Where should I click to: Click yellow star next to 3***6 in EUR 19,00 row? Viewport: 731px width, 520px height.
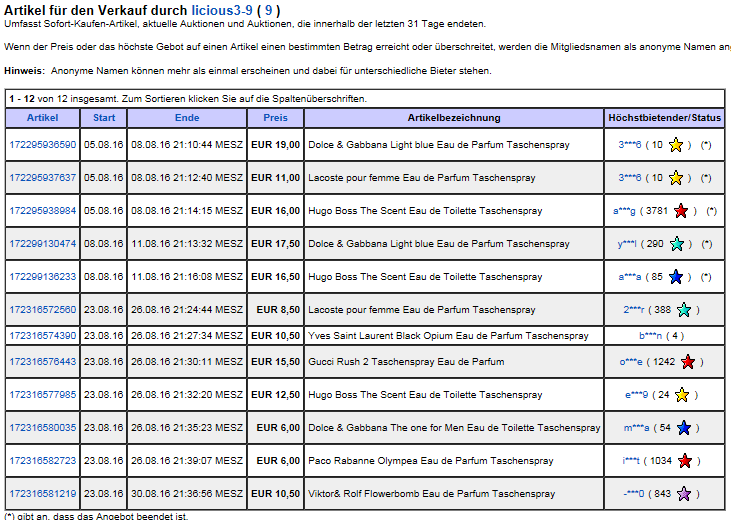tap(676, 145)
